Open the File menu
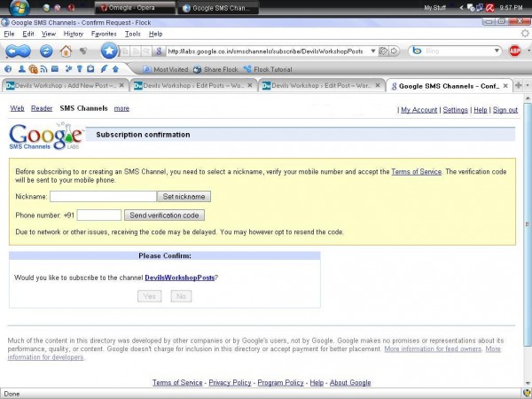The height and width of the screenshot is (399, 532). (9, 34)
